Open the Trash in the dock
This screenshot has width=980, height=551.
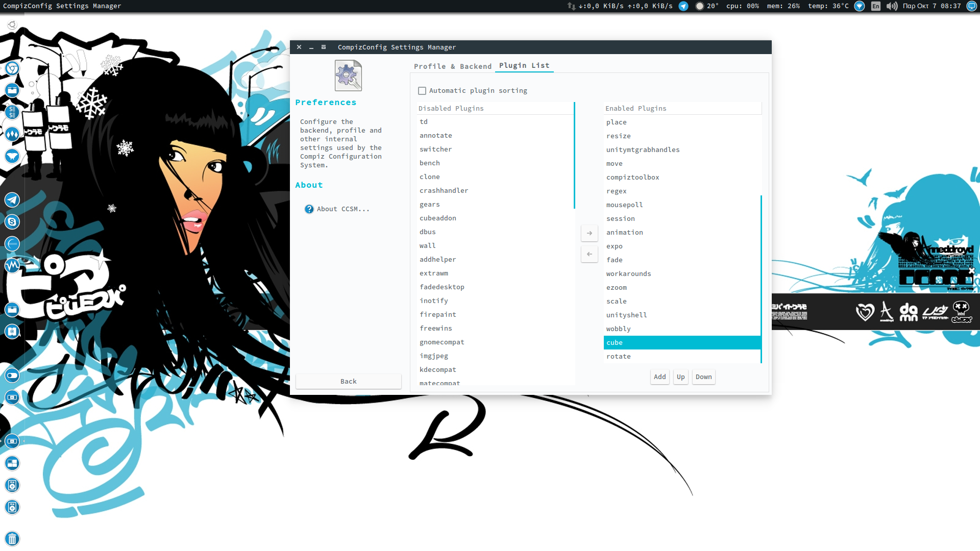point(12,539)
